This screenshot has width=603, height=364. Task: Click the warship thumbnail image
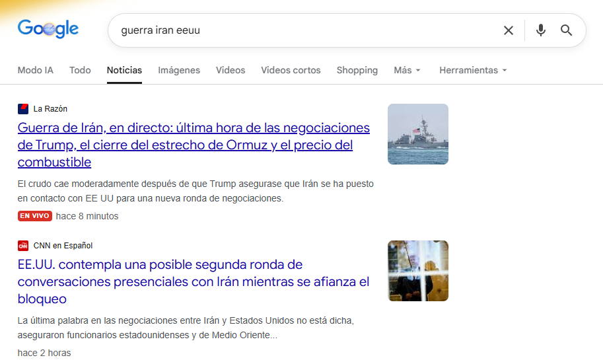418,134
